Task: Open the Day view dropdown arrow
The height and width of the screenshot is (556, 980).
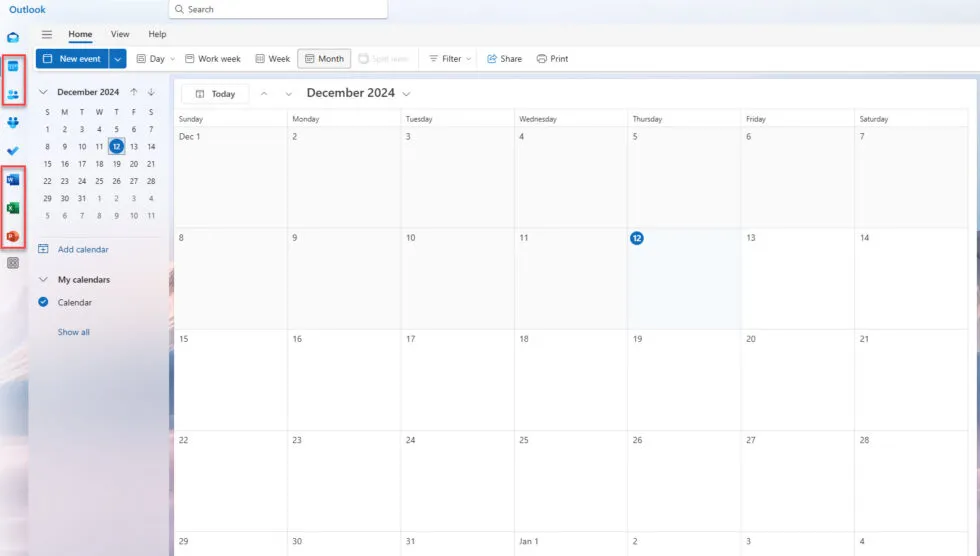Action: coord(172,59)
